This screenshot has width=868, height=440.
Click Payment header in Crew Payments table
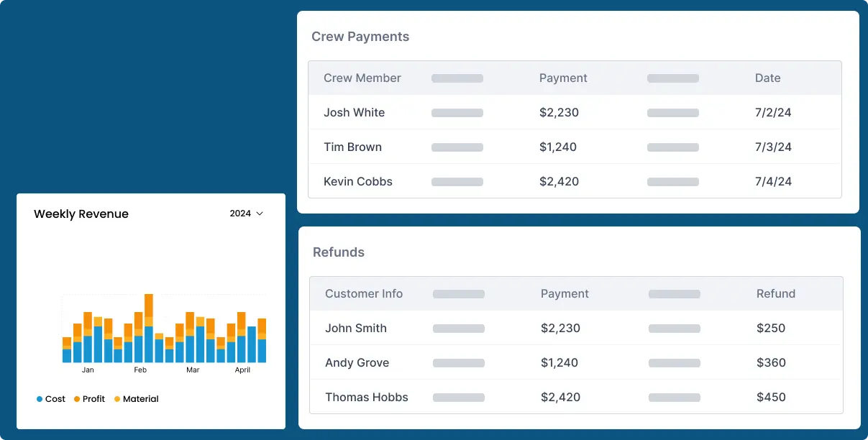(x=563, y=78)
